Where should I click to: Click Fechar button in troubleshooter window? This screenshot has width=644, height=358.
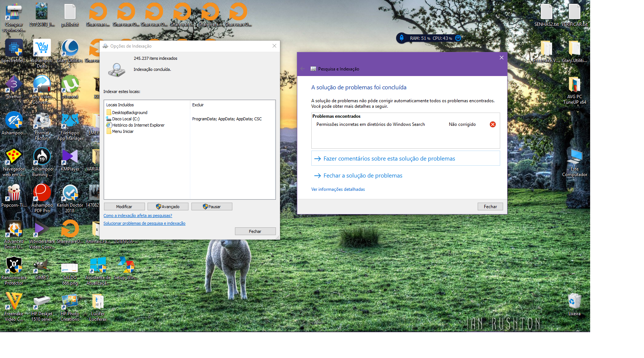coord(490,207)
